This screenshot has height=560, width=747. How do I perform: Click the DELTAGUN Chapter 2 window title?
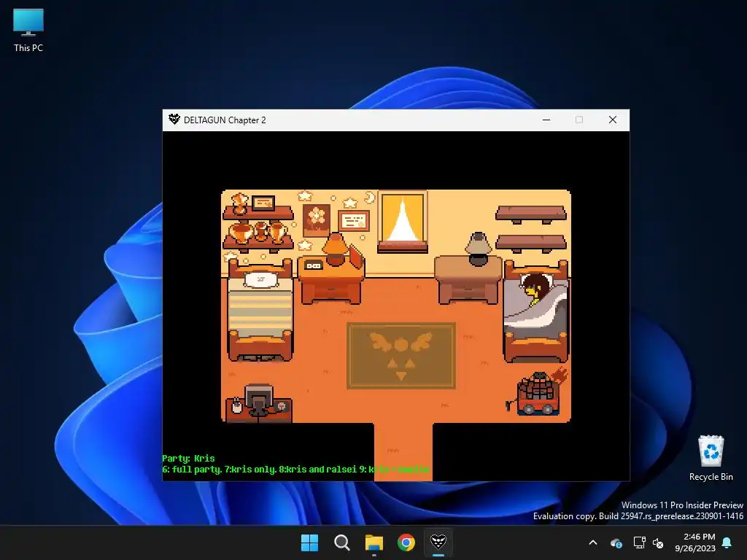[225, 120]
